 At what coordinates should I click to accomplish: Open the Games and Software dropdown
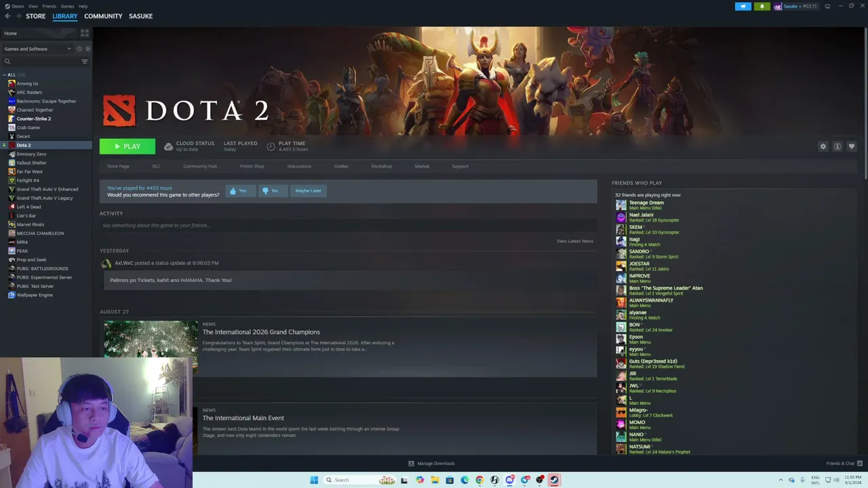pyautogui.click(x=37, y=49)
